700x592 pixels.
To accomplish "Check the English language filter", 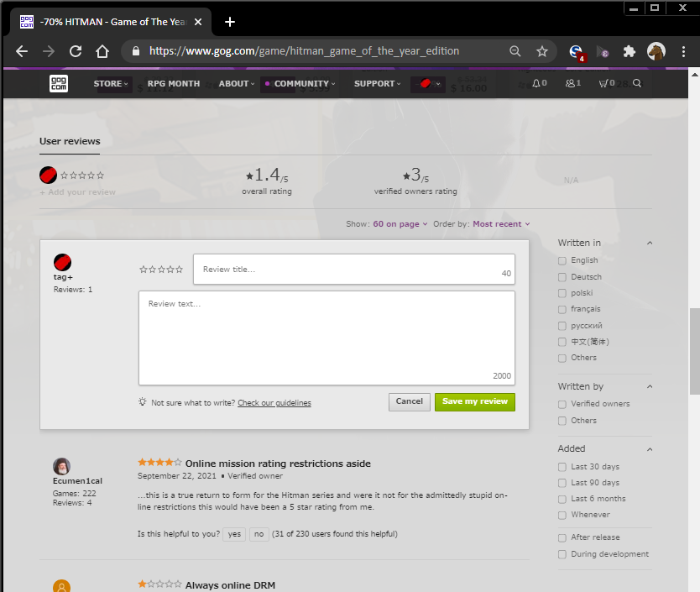I will [x=562, y=260].
